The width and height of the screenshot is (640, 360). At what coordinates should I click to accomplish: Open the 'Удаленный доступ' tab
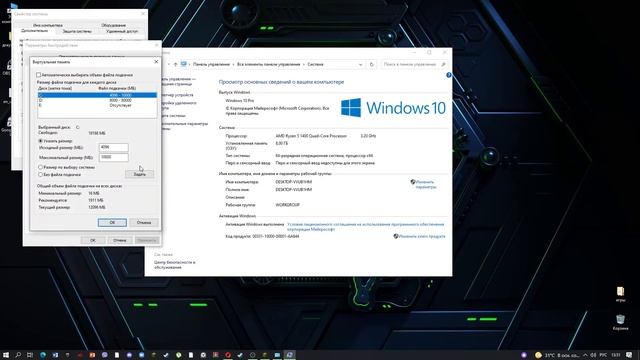click(122, 31)
